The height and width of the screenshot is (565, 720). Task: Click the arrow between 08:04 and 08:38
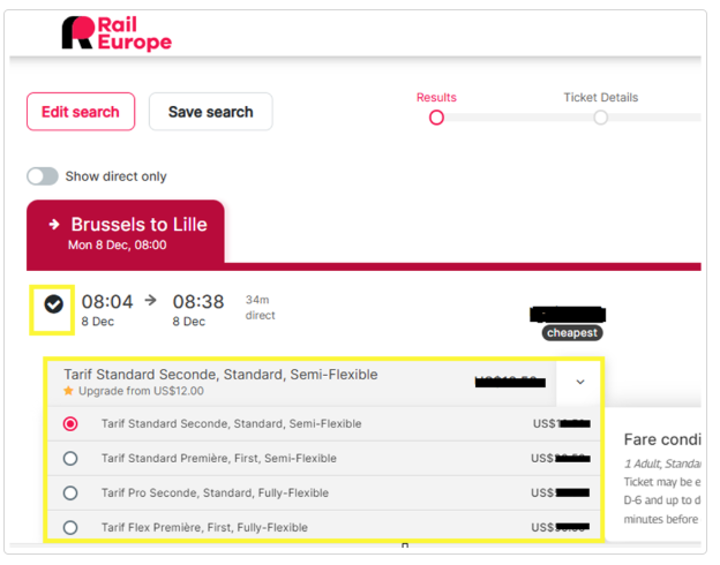[x=151, y=301]
